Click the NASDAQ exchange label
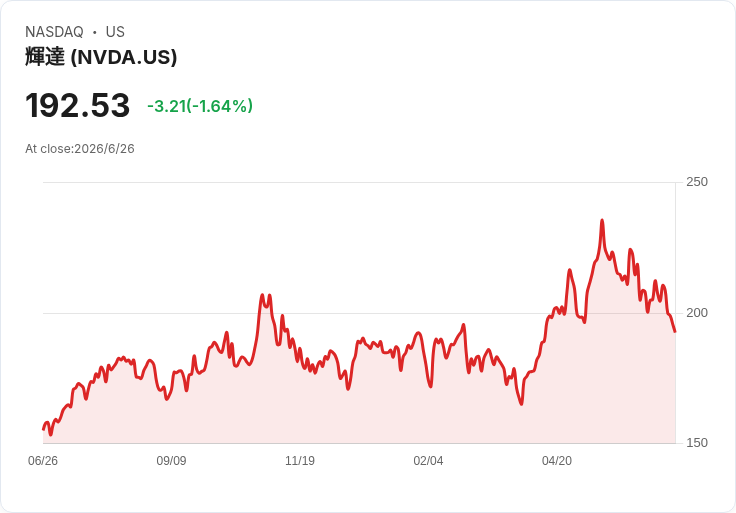 click(54, 32)
